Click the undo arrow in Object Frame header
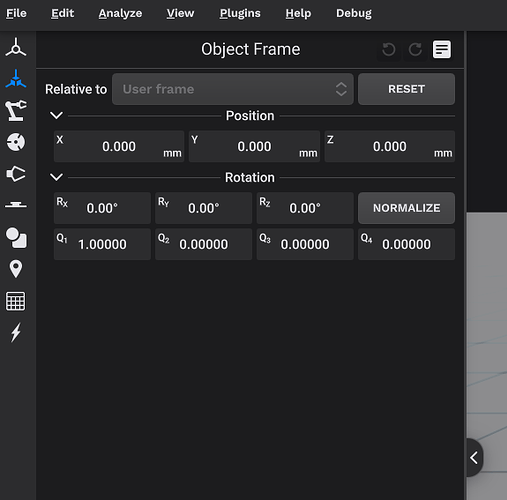Screen dimensions: 507x500 389,50
